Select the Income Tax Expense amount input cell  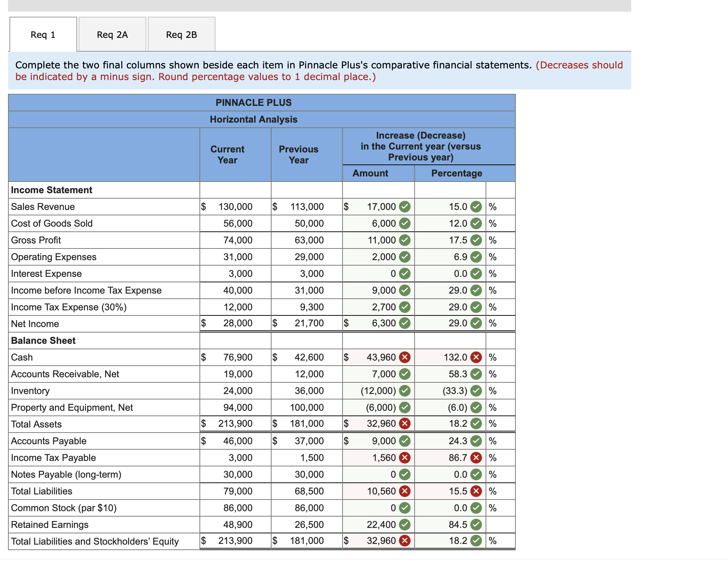click(x=375, y=307)
